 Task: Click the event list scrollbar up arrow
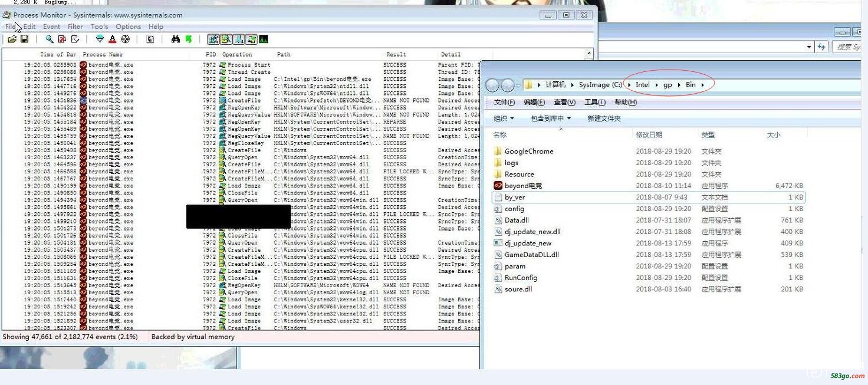click(588, 54)
